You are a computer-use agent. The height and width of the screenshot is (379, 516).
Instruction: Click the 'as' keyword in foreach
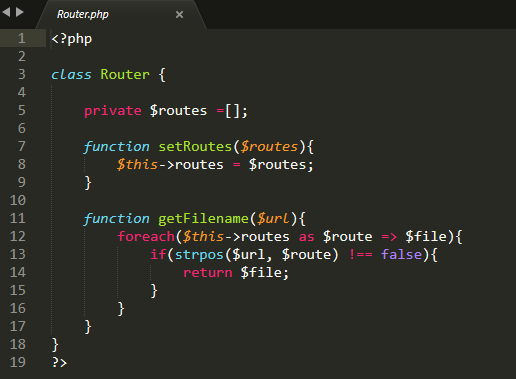tap(307, 237)
